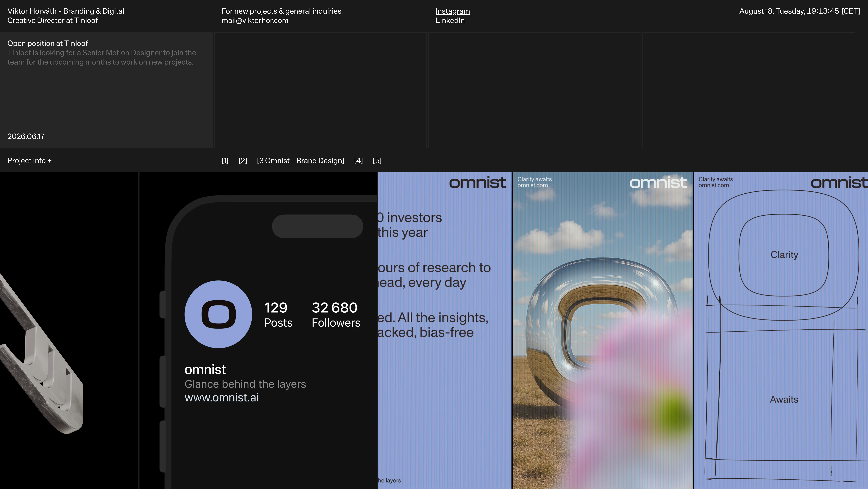Image resolution: width=868 pixels, height=489 pixels.
Task: Click the omnist profile avatar on phone
Action: pyautogui.click(x=218, y=314)
